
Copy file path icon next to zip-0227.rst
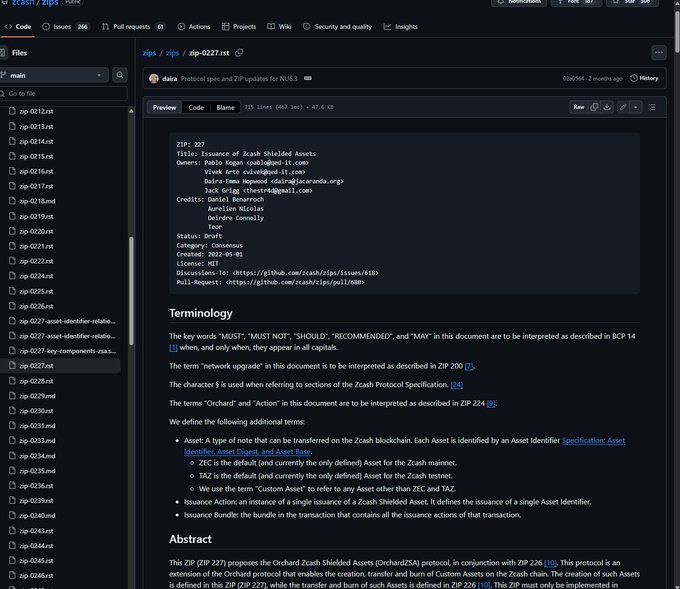tap(239, 52)
